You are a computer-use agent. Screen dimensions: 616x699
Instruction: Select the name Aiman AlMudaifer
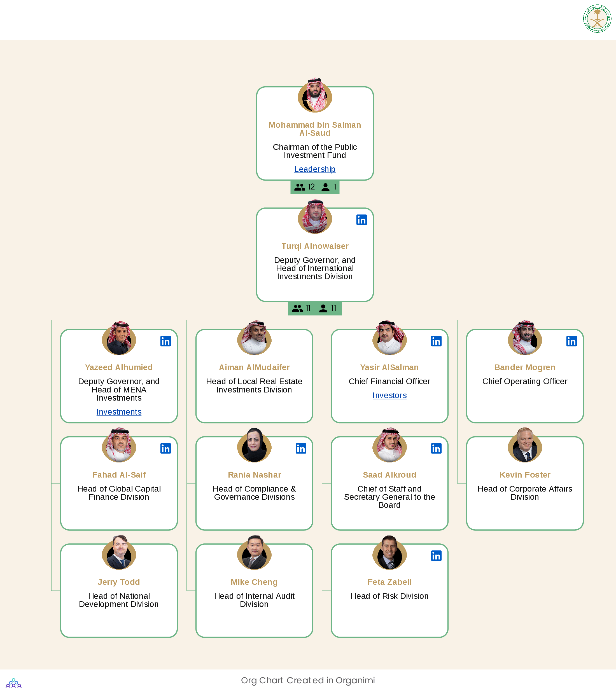tap(254, 367)
